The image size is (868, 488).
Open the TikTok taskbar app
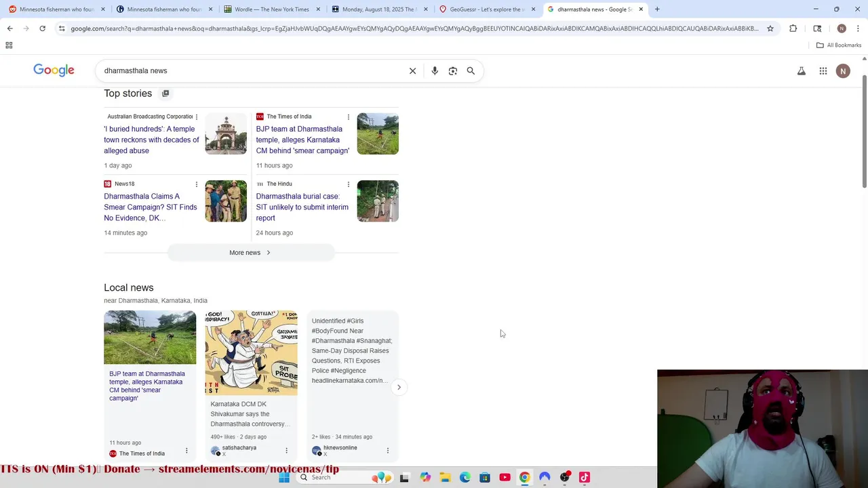pos(585,477)
